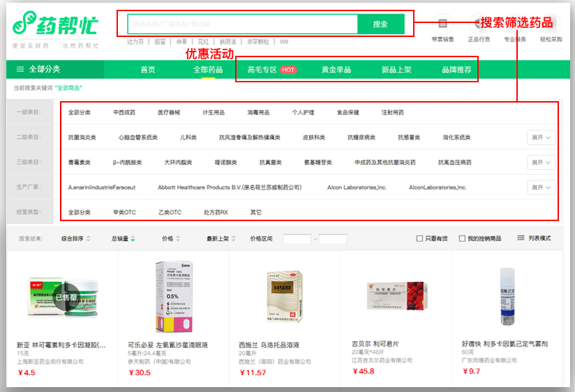
Task: Open 左氧氟沙星滴眼液 product image
Action: point(174,296)
